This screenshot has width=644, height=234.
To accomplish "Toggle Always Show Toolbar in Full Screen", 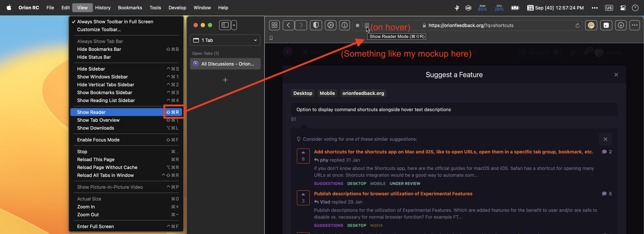I will (x=126, y=22).
